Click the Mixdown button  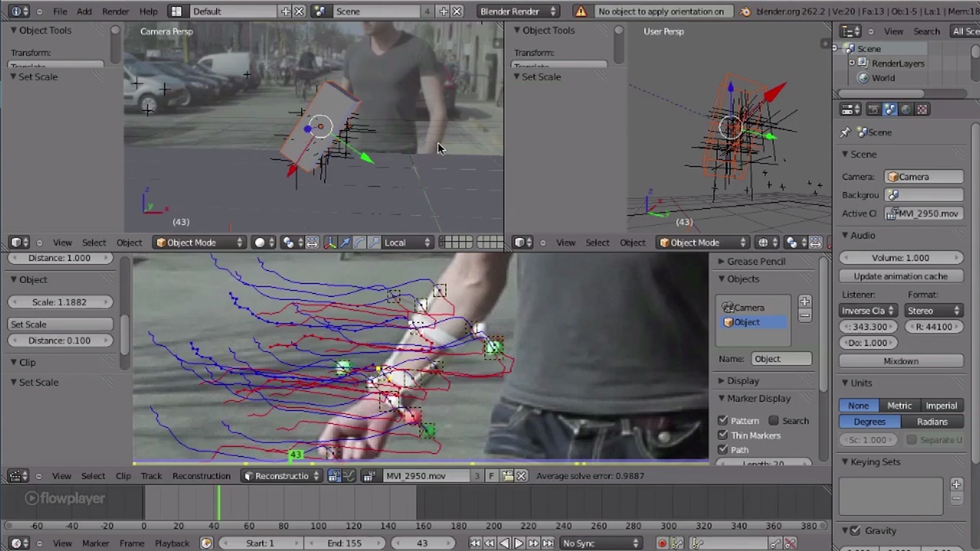(x=900, y=361)
